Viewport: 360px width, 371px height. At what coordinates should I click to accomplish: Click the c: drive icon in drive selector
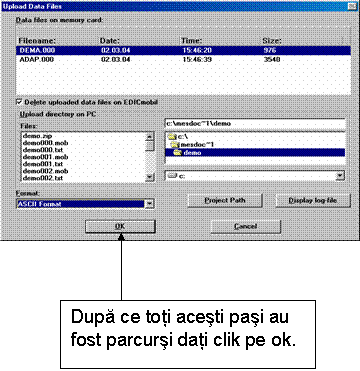(172, 176)
